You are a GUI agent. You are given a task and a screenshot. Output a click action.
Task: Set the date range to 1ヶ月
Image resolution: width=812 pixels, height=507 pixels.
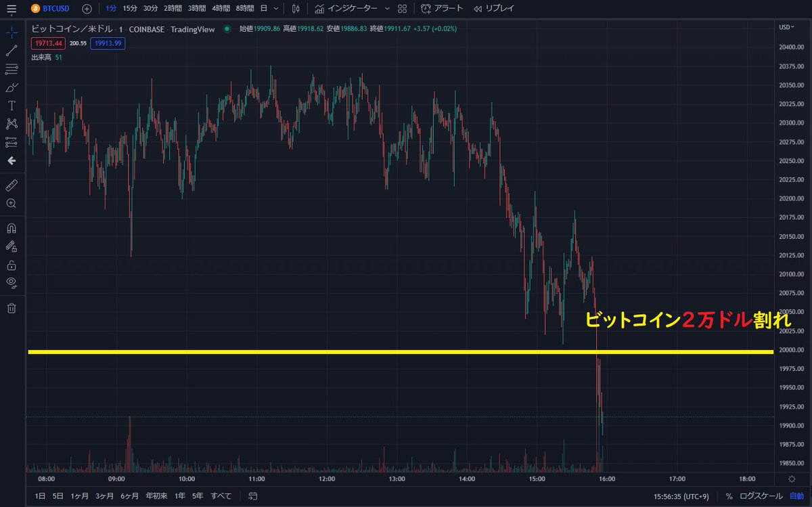80,496
